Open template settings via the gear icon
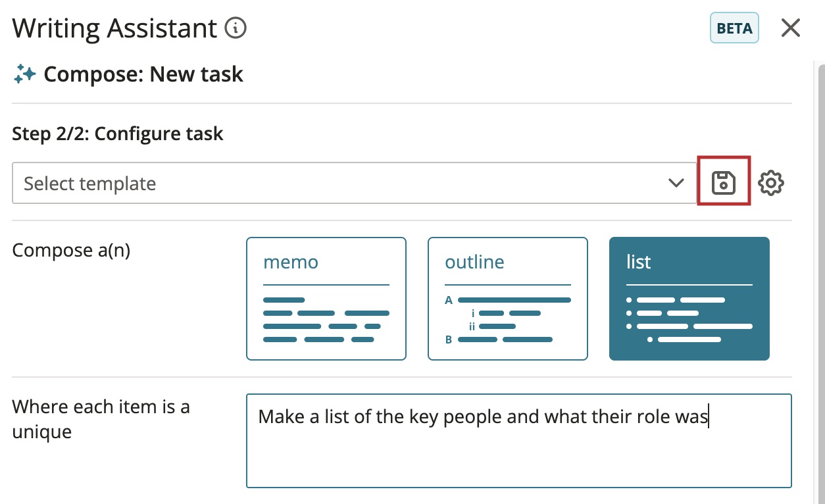 [x=771, y=183]
